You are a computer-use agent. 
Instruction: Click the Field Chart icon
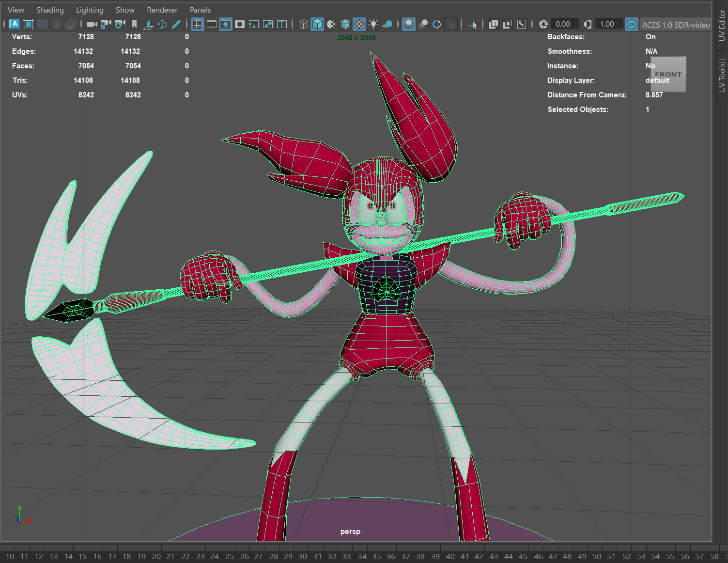coord(254,24)
